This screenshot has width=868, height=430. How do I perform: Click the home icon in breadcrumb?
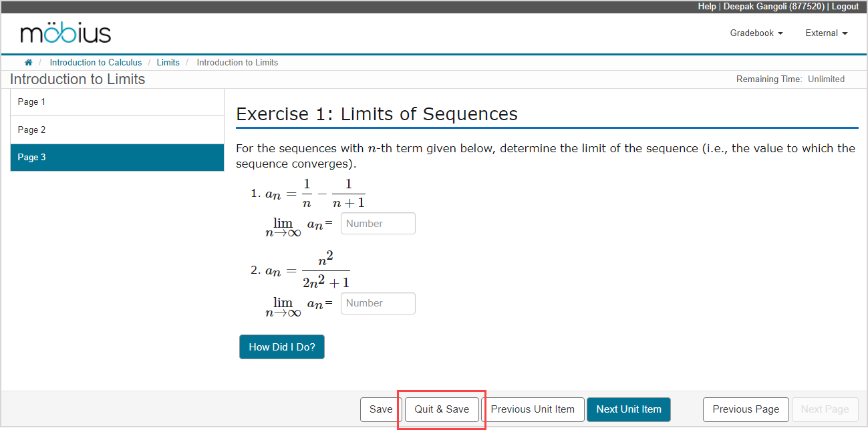(28, 63)
